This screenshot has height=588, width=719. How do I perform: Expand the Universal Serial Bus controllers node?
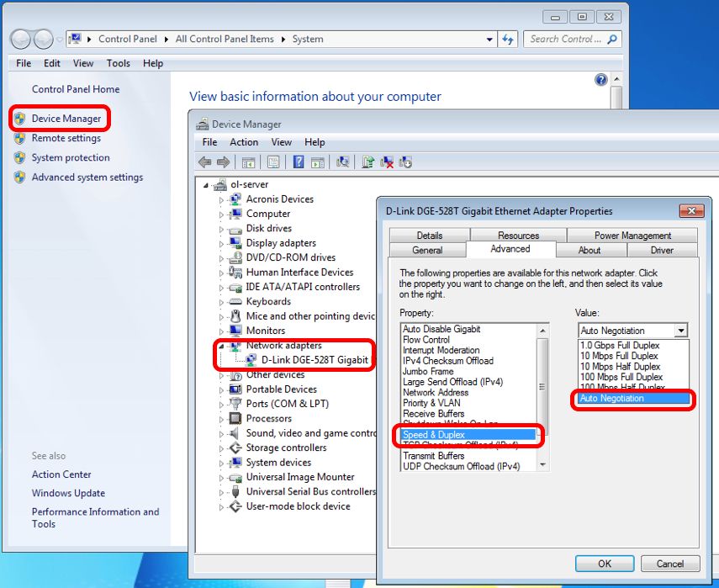coord(221,492)
